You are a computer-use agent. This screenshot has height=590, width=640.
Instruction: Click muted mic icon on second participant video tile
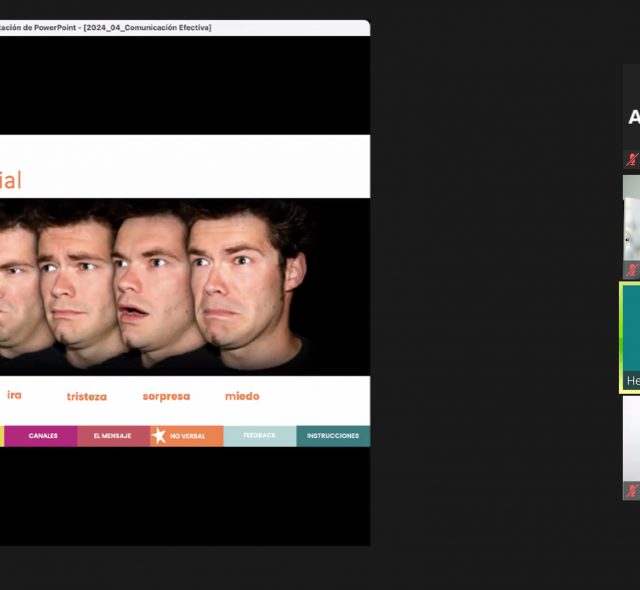(x=632, y=270)
